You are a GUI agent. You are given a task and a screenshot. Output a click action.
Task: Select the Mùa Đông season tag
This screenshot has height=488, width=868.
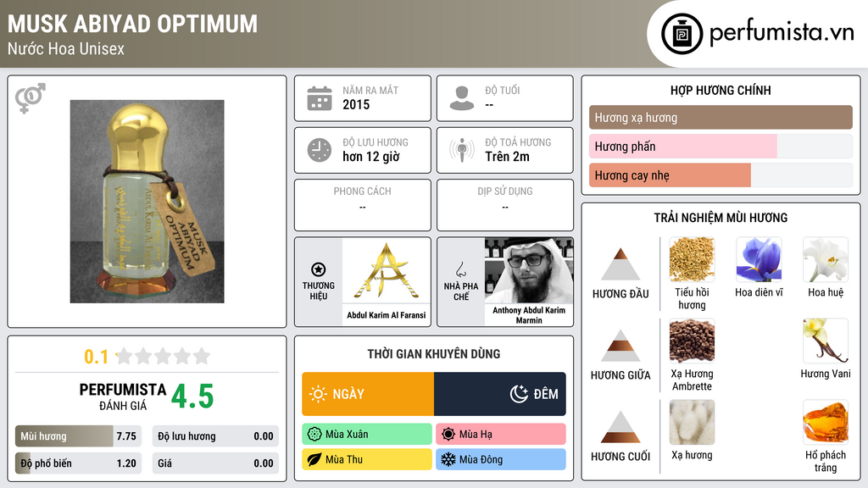coord(501,459)
